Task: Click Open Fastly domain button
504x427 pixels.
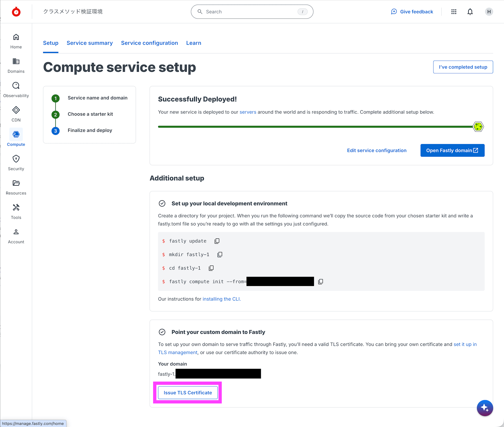Action: click(x=452, y=150)
